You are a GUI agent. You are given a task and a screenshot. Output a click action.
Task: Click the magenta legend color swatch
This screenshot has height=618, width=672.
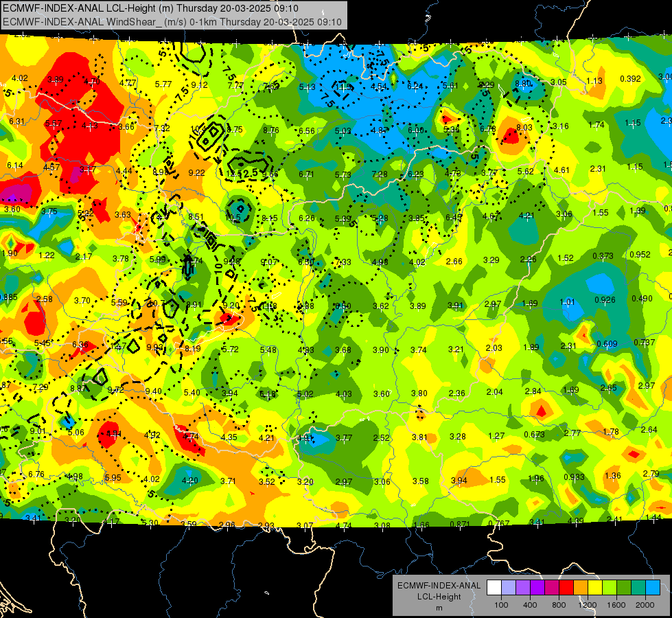(552, 588)
